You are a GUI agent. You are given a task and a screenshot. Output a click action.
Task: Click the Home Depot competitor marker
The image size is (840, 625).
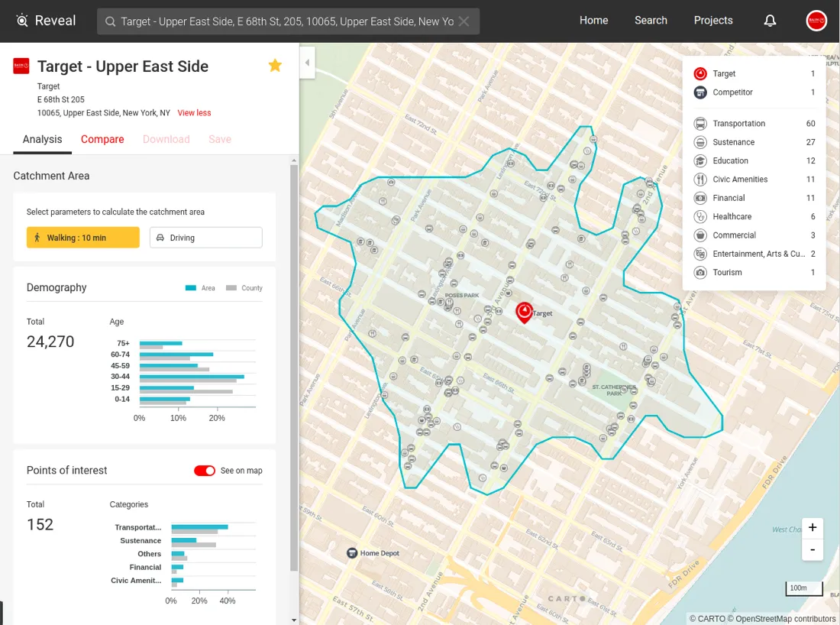[x=352, y=552]
